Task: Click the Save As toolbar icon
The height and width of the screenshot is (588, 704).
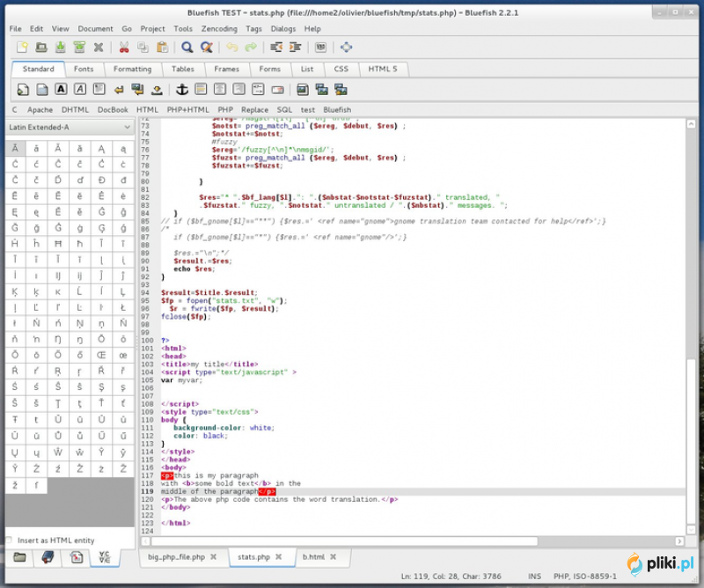Action: (x=79, y=48)
